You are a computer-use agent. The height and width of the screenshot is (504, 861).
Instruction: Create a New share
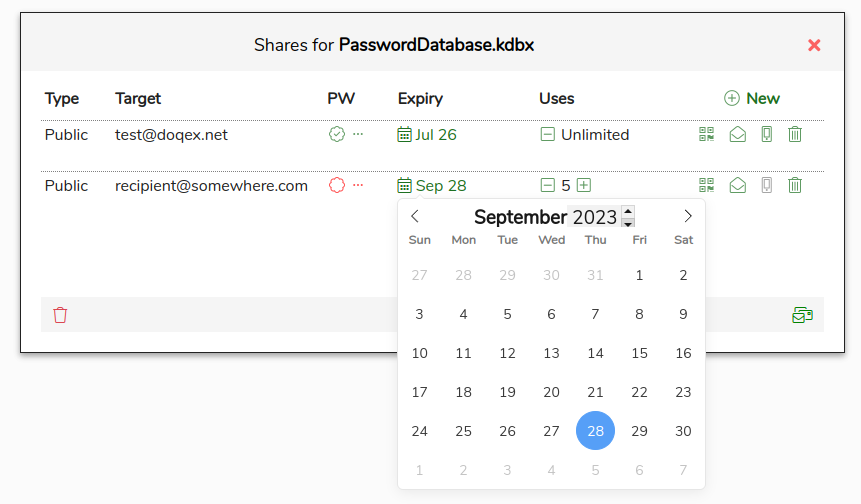pyautogui.click(x=751, y=98)
